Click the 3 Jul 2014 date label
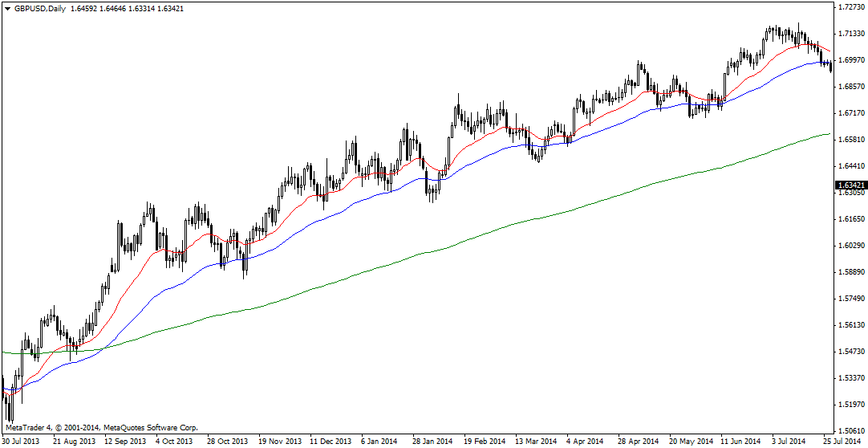Viewport: 868px width, 448px height. [x=790, y=442]
